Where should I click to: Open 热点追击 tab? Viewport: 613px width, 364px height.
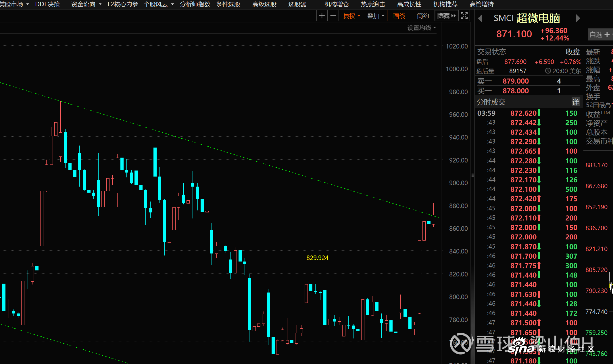pos(373,4)
